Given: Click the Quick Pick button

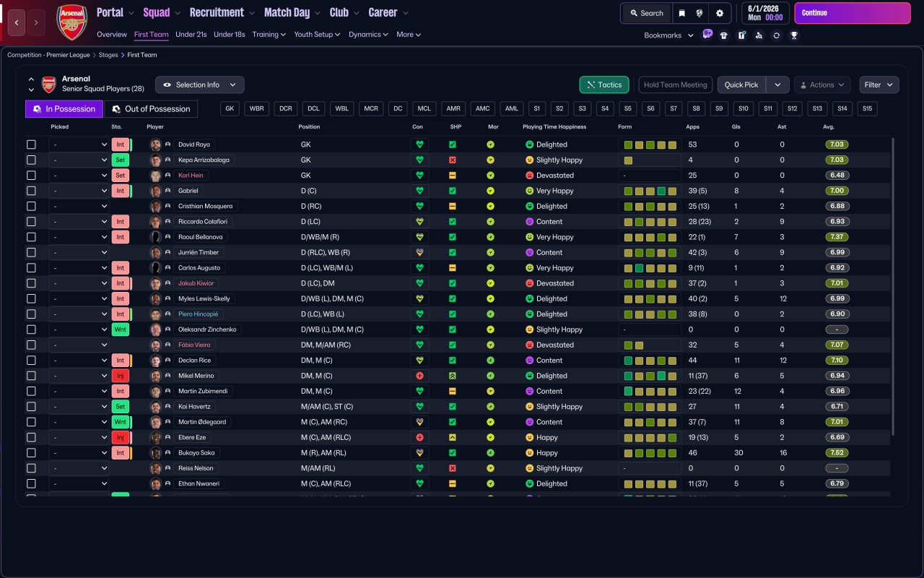Looking at the screenshot, I should 741,85.
